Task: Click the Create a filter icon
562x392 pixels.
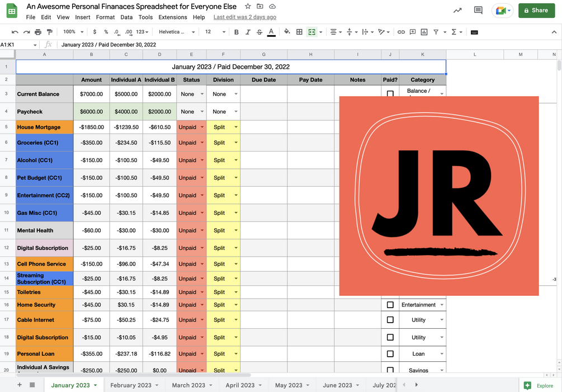Action: tap(436, 32)
